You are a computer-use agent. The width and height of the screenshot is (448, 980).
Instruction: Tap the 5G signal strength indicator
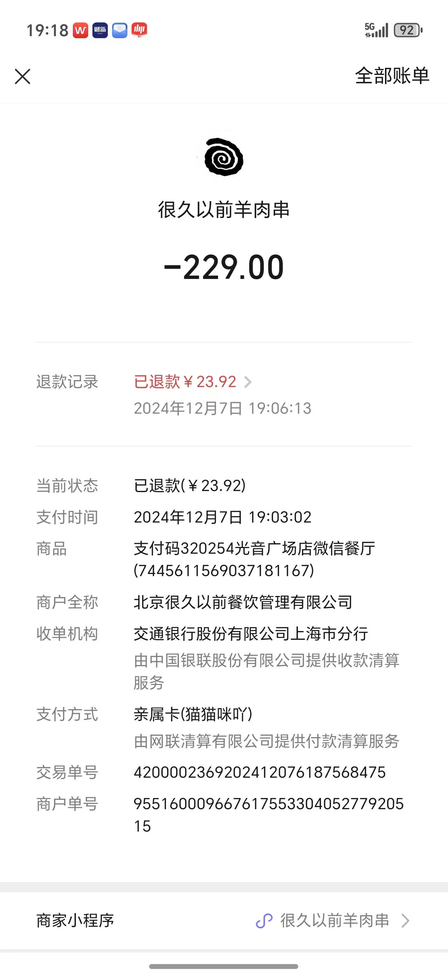click(x=376, y=30)
